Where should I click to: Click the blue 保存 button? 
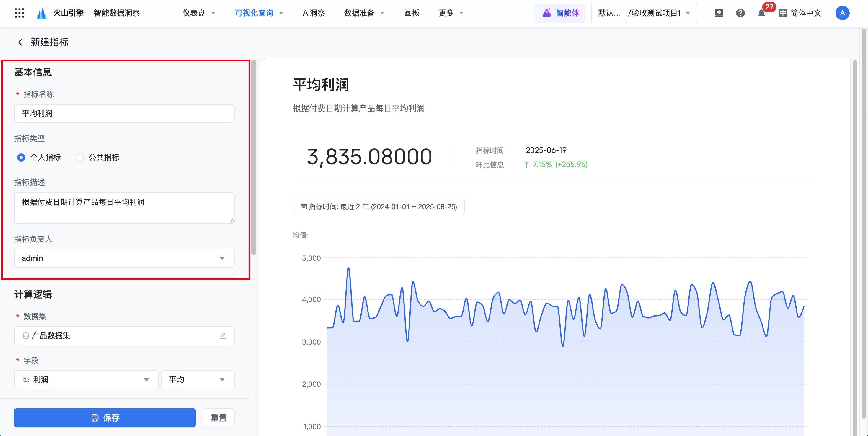105,418
